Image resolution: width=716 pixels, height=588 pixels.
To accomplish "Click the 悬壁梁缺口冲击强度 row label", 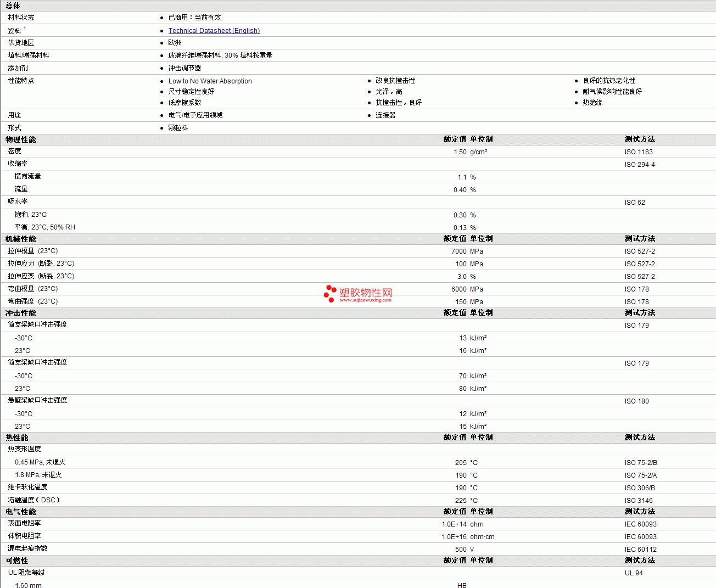I will [37, 400].
